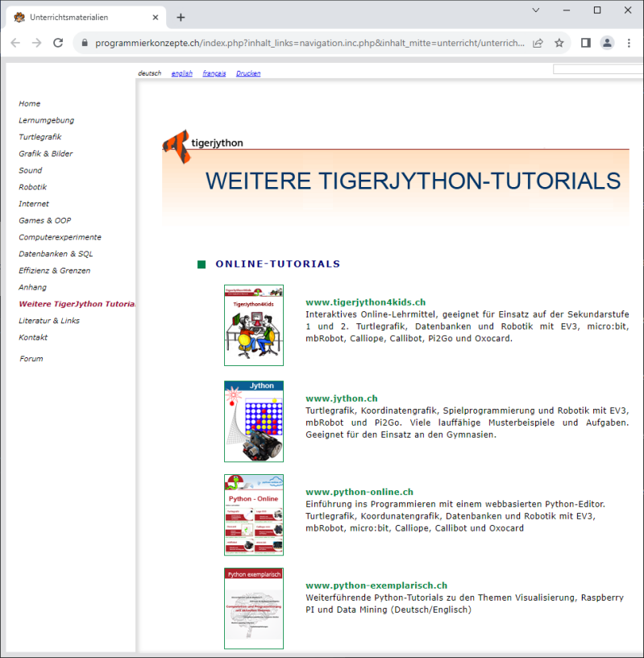
Task: Open the browser side panel
Action: tap(586, 43)
